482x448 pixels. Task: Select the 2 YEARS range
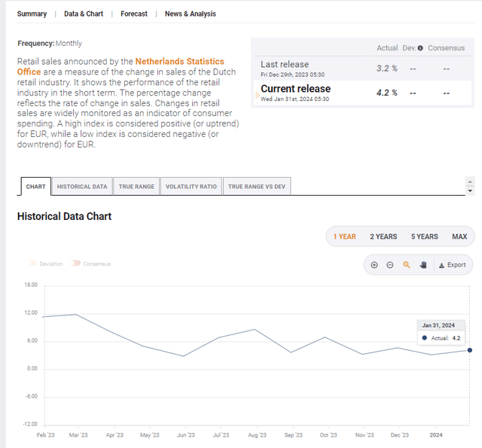coord(383,236)
